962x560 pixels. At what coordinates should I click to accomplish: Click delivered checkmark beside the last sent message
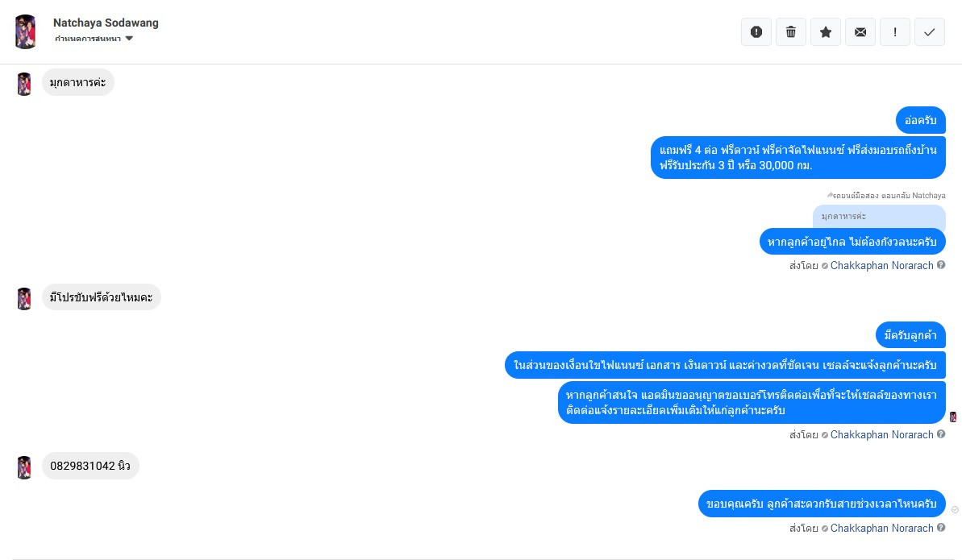pyautogui.click(x=955, y=509)
